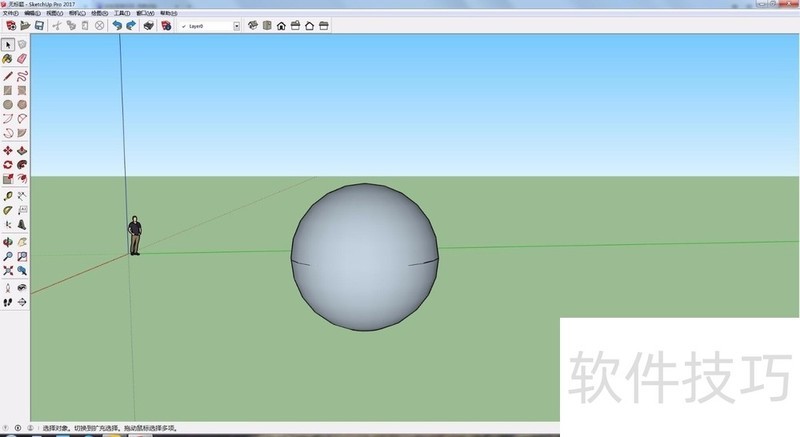
Task: Select the 2 Point Arc tool
Action: (22, 119)
